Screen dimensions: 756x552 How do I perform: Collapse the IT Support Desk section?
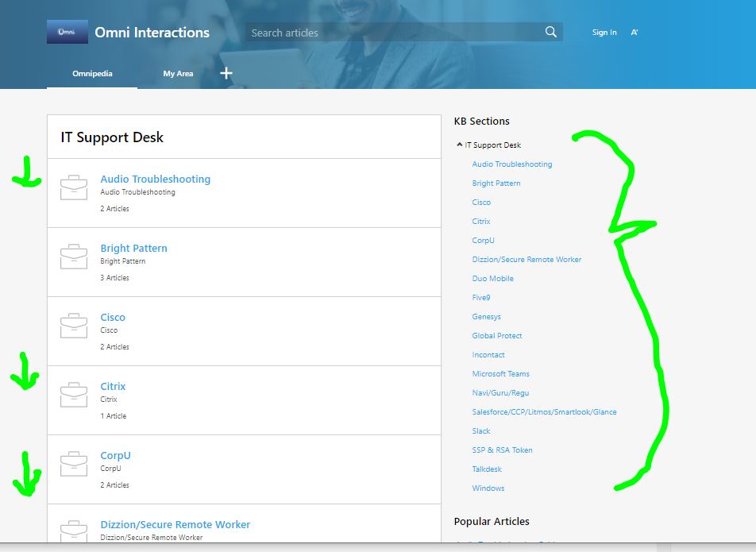pyautogui.click(x=460, y=145)
